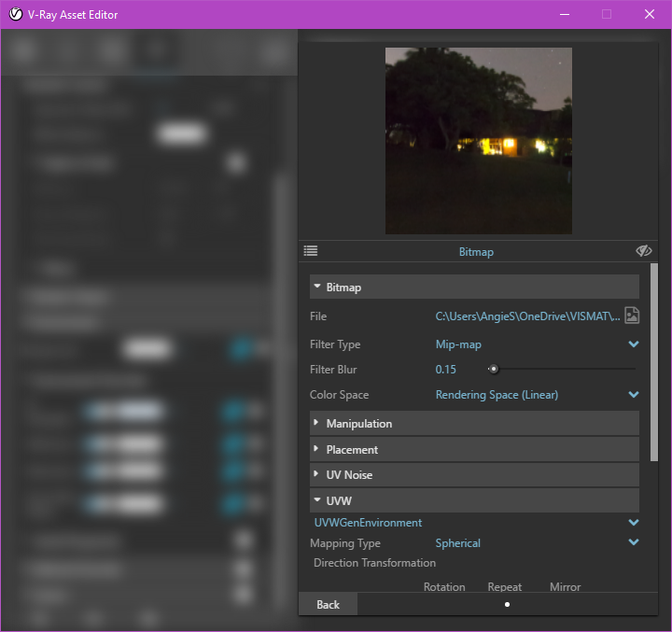Click the V-Ray logo in the title bar
Image resolution: width=672 pixels, height=632 pixels.
(x=16, y=14)
